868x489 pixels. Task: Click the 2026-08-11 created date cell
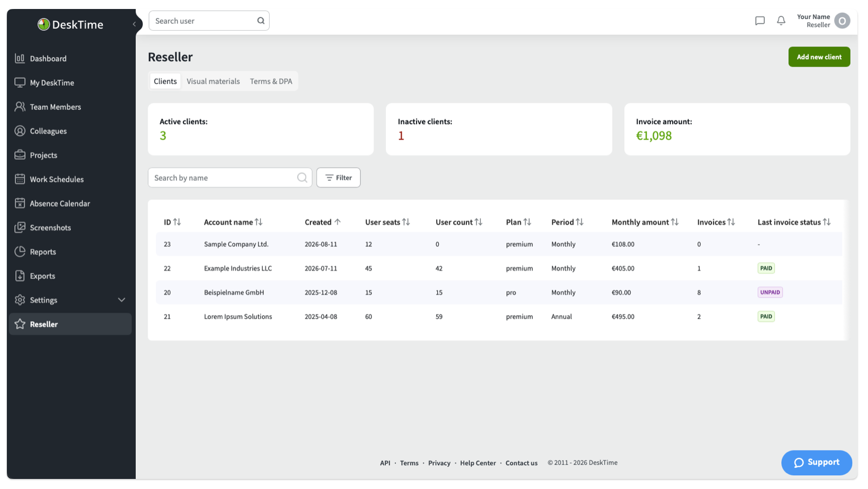(321, 244)
